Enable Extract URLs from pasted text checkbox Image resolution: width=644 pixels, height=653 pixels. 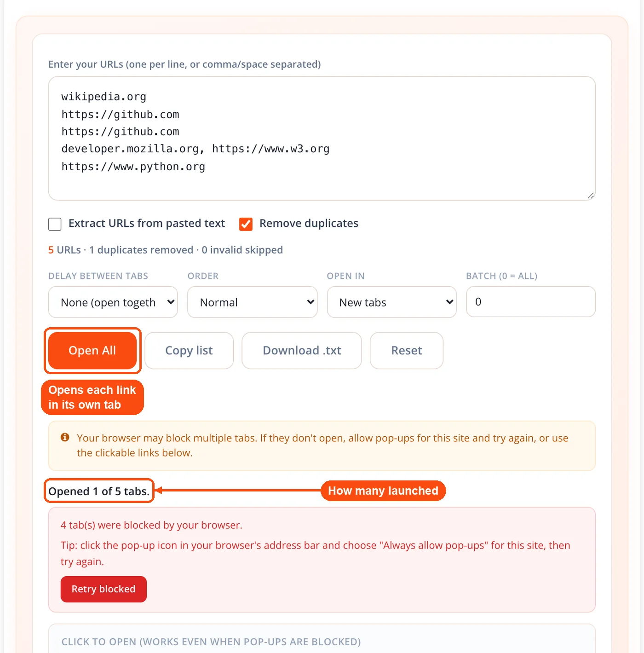[x=55, y=224]
